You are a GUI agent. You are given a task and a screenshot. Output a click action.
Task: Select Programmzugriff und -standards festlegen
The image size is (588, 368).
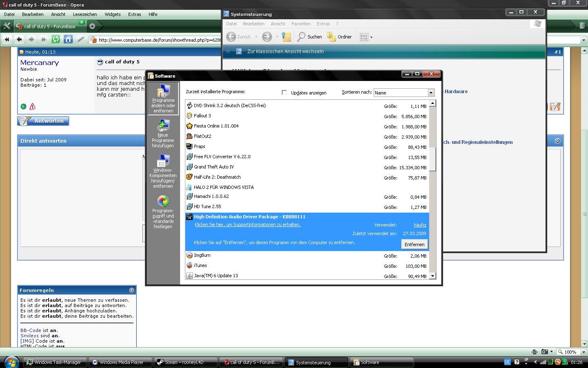(163, 212)
